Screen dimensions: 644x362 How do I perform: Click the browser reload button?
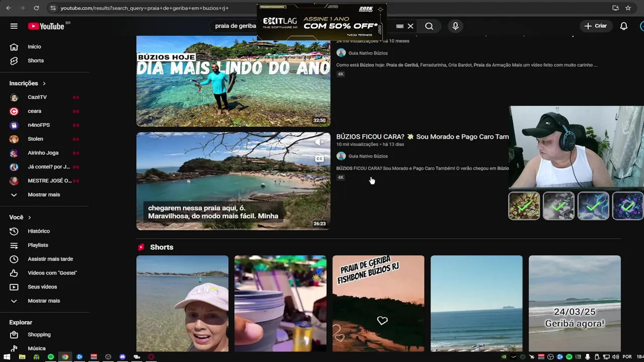(x=36, y=8)
